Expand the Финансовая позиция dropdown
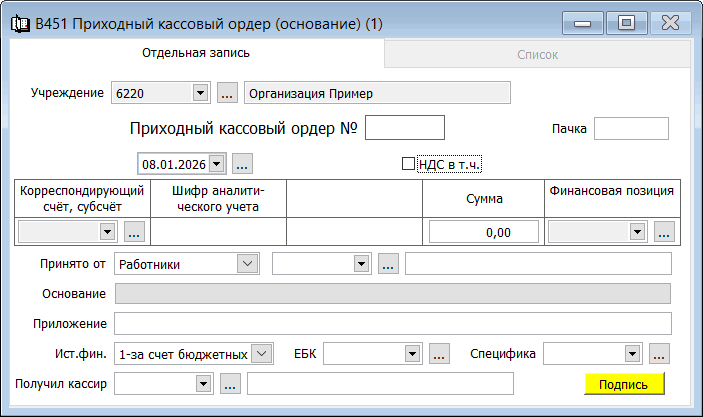The height and width of the screenshot is (417, 703). point(636,232)
